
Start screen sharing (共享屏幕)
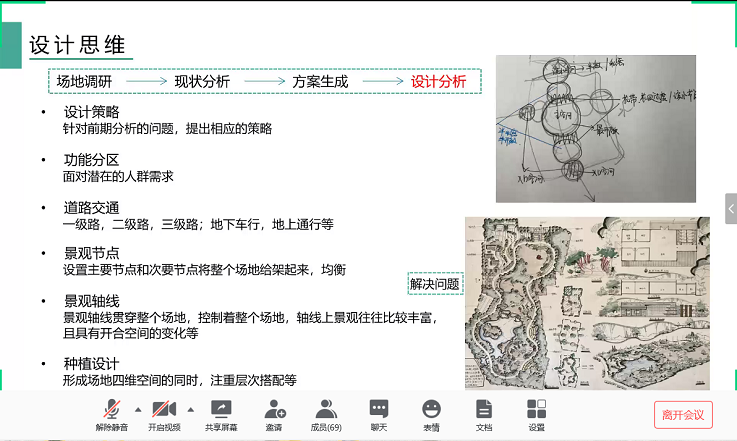221,412
